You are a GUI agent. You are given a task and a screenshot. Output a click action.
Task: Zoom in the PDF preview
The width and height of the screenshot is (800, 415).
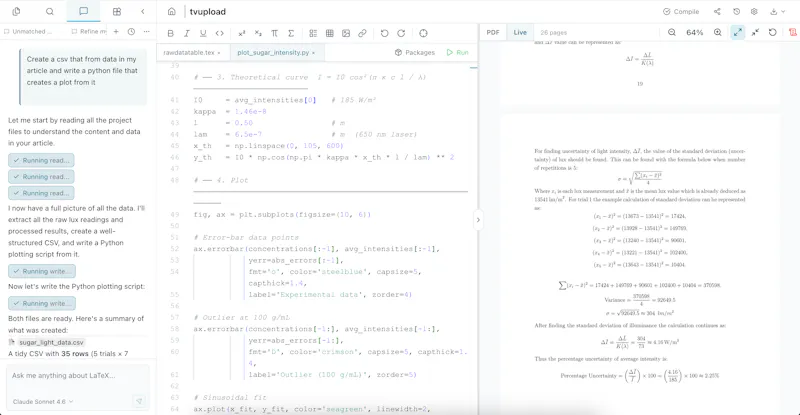(717, 32)
